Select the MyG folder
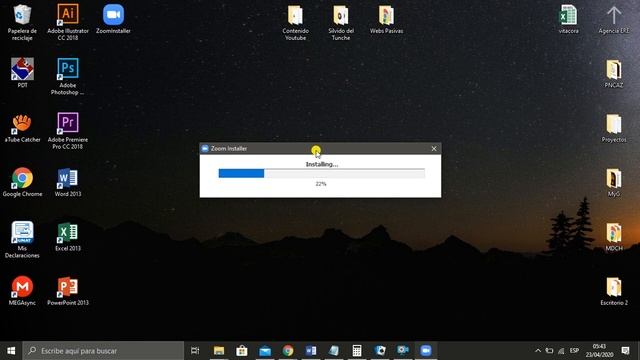 (613, 182)
